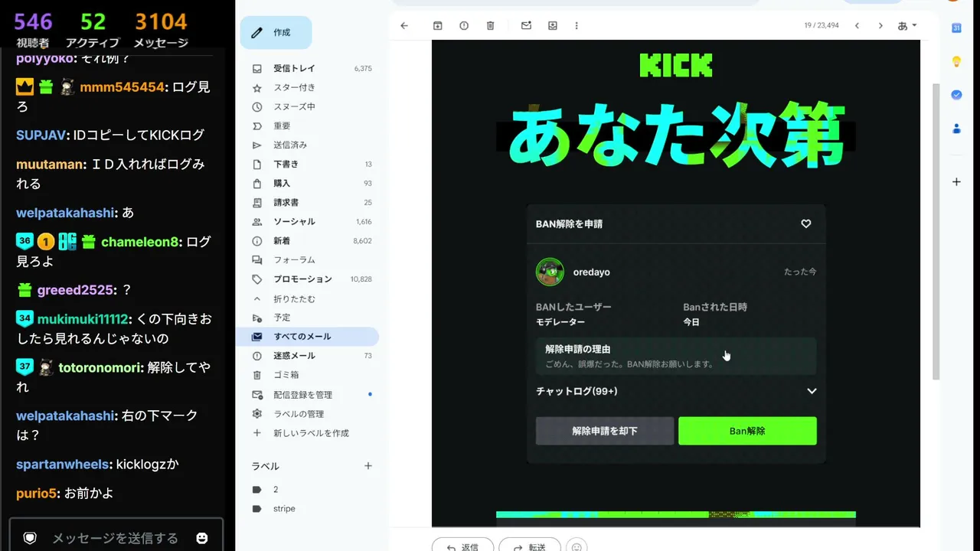Screen dimensions: 980x551
Task: Click username SUPJAV in chat
Action: [x=41, y=135]
